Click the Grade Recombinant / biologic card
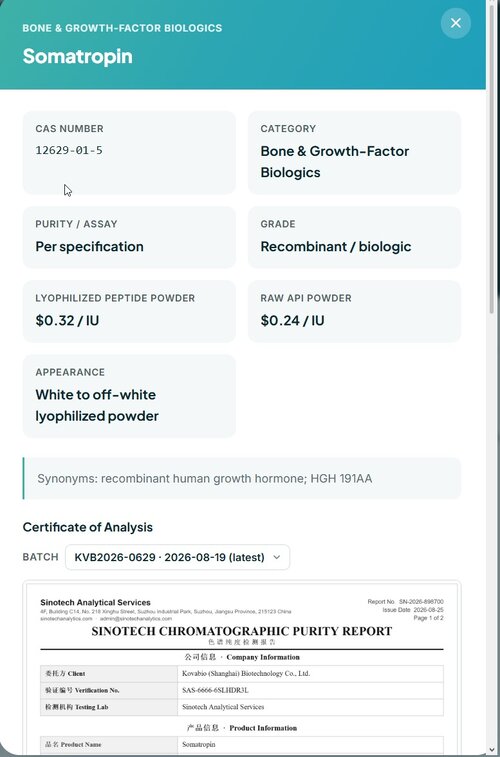 coord(354,237)
